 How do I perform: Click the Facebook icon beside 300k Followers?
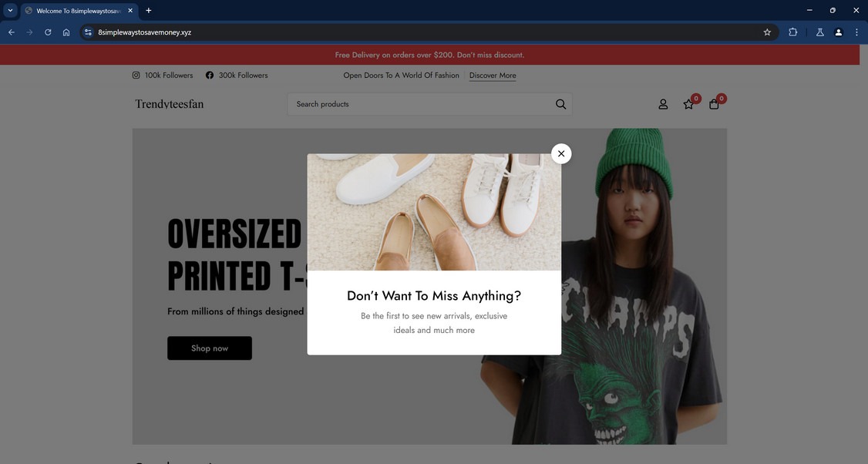click(209, 76)
